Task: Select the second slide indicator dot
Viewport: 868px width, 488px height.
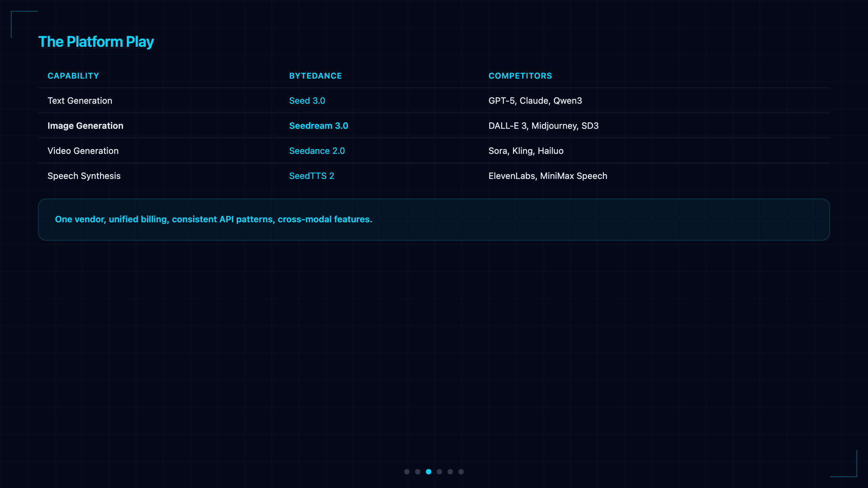Action: 418,472
